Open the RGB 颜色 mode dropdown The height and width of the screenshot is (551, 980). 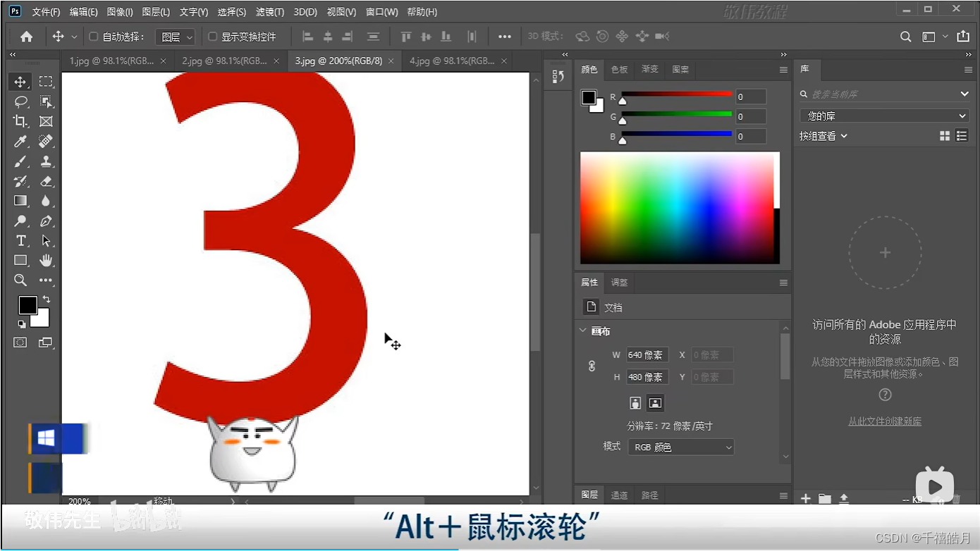coord(681,447)
